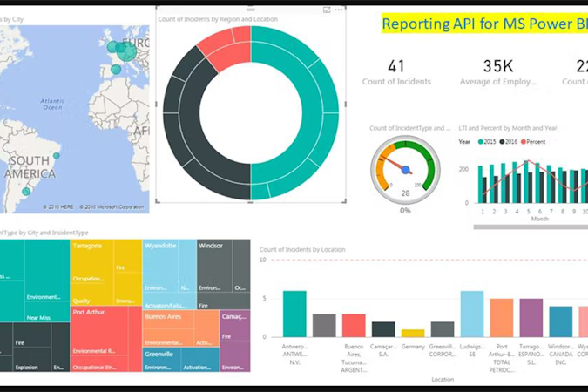Image resolution: width=588 pixels, height=392 pixels.
Task: Select the 2016 legend marker
Action: pyautogui.click(x=502, y=142)
